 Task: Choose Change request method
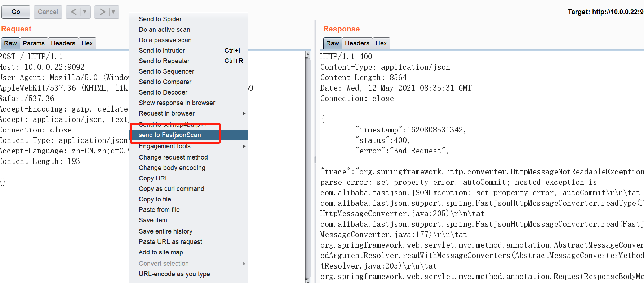pos(188,157)
